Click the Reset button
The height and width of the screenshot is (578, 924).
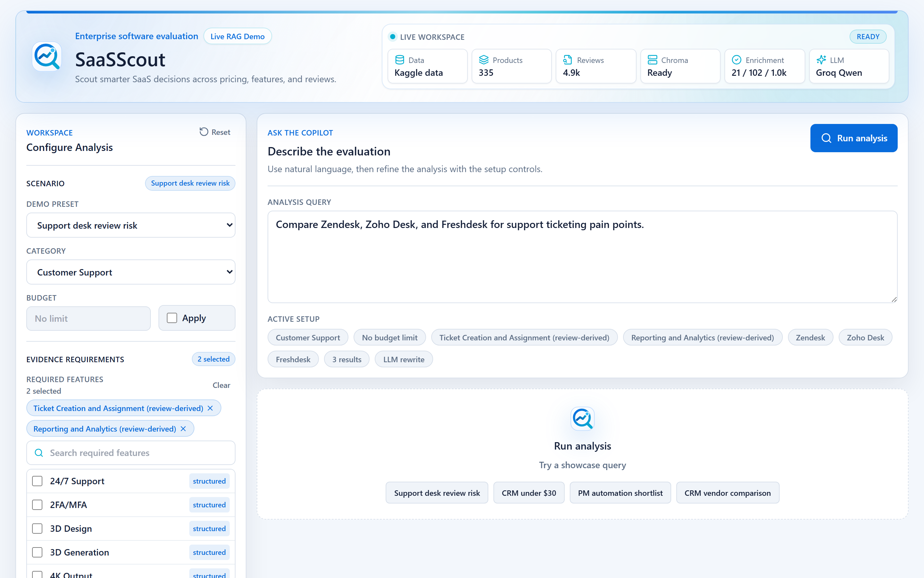(x=215, y=132)
